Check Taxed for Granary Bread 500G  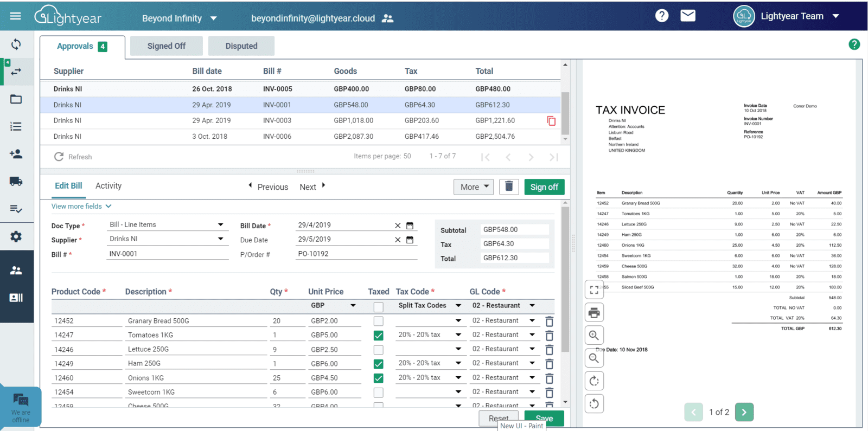(379, 321)
